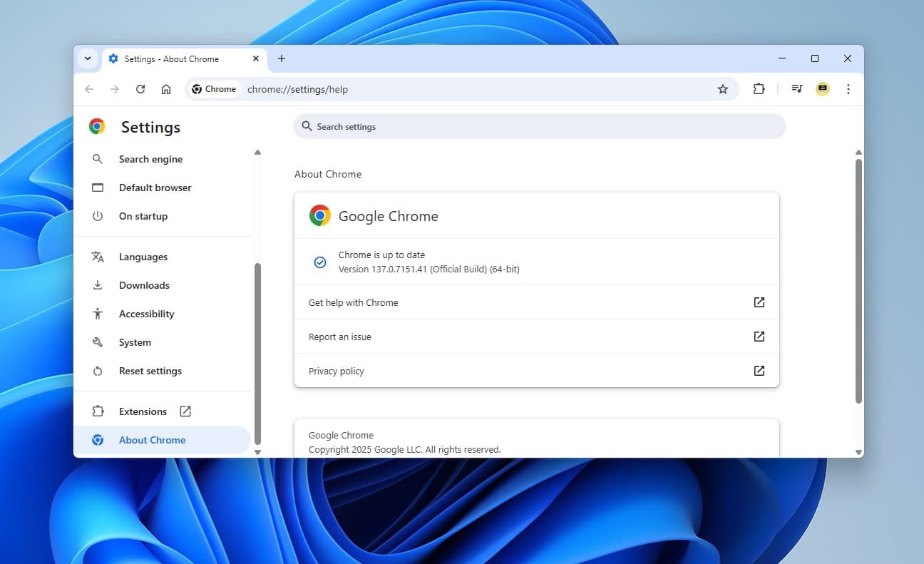Screen dimensions: 924x564
Task: Click the sidebar scrollbar down arrow
Action: 257,452
